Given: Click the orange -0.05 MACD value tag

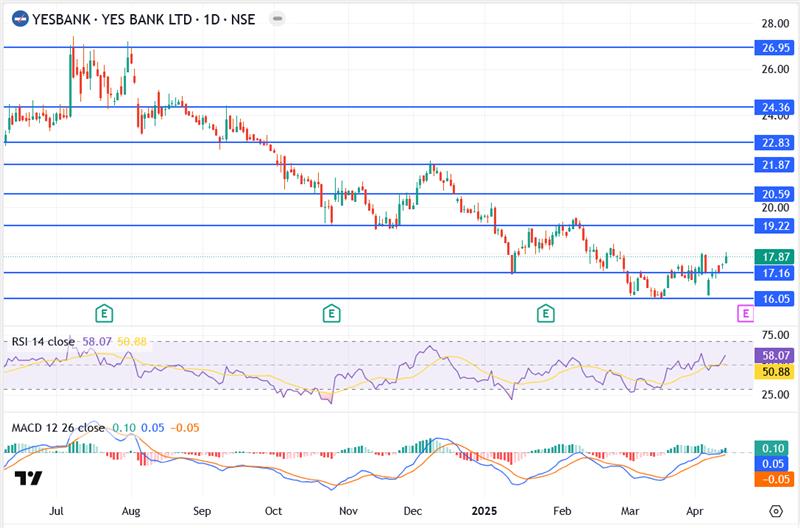Looking at the screenshot, I should coord(776,480).
